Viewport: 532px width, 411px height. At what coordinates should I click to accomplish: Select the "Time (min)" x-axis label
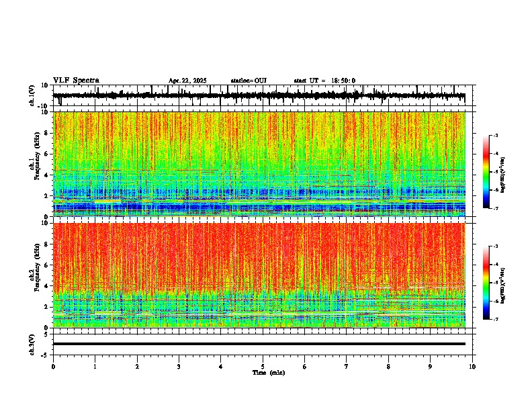(269, 373)
